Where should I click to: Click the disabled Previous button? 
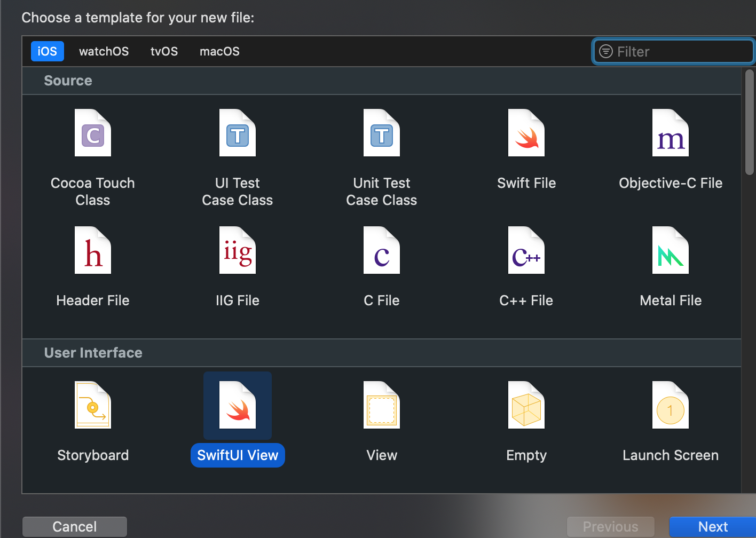point(610,527)
